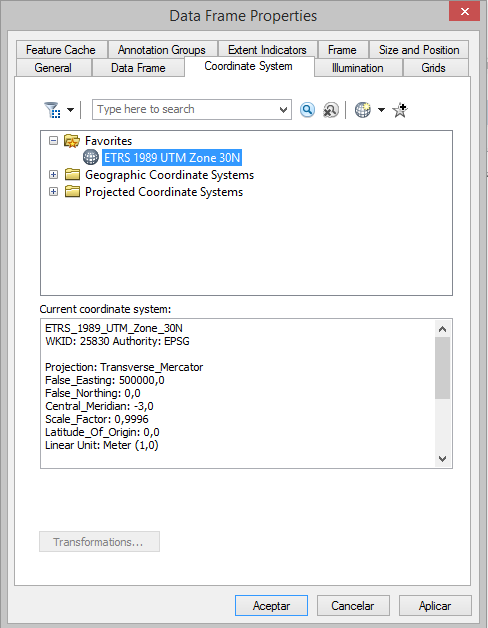The height and width of the screenshot is (628, 488).
Task: Switch to the Data Frame tab
Action: [138, 68]
